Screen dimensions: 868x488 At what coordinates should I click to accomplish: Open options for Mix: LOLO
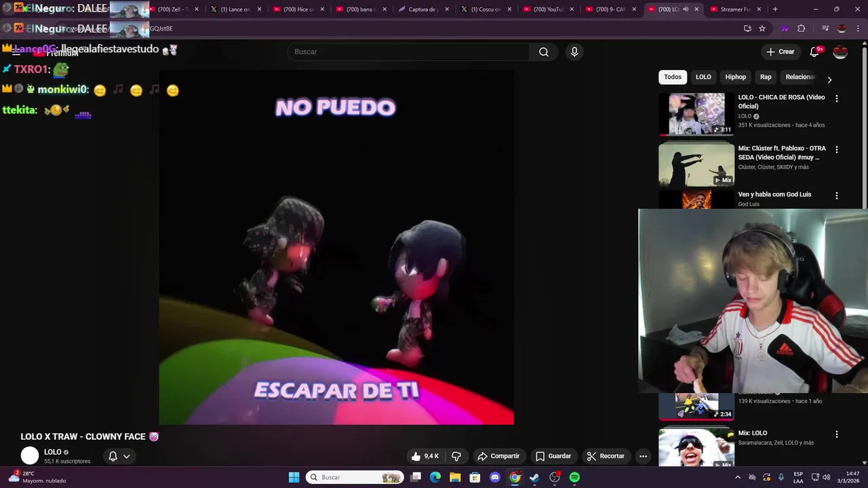click(x=836, y=434)
